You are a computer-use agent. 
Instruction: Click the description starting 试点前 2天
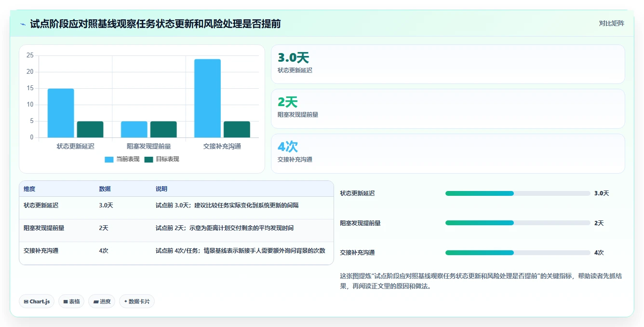pos(225,228)
